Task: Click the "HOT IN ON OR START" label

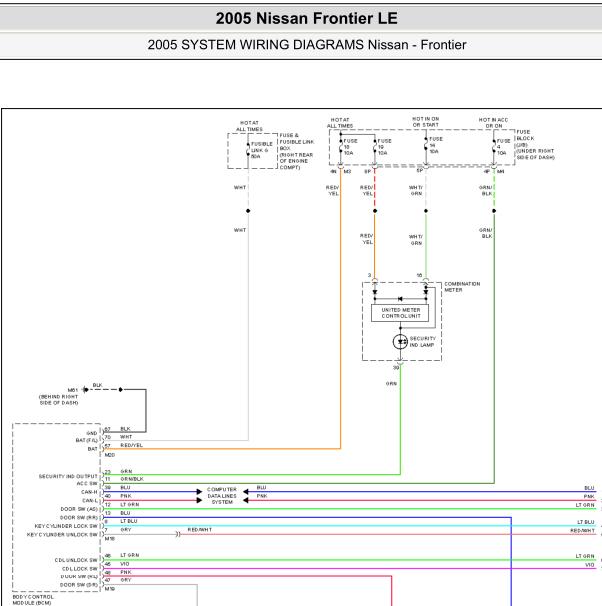Action: 425,122
